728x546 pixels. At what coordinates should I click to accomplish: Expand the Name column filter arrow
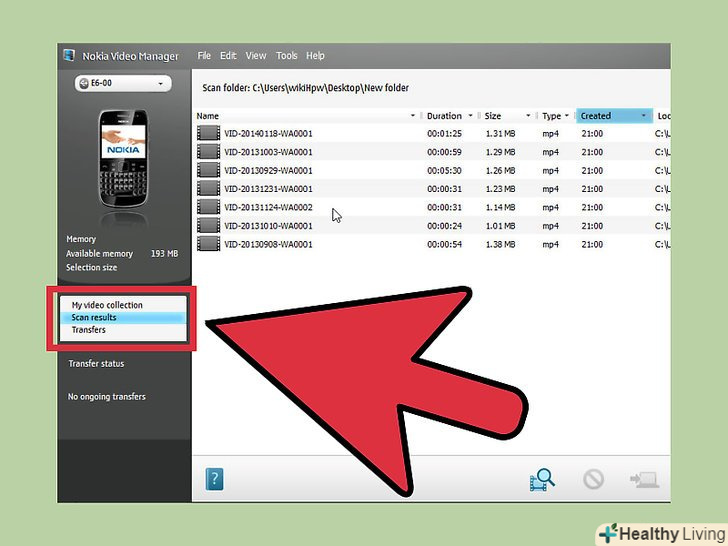click(x=413, y=116)
